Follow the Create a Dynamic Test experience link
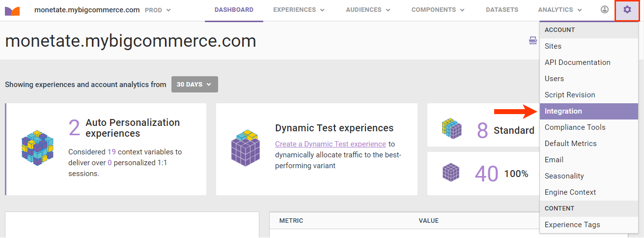This screenshot has height=238, width=644. [331, 144]
